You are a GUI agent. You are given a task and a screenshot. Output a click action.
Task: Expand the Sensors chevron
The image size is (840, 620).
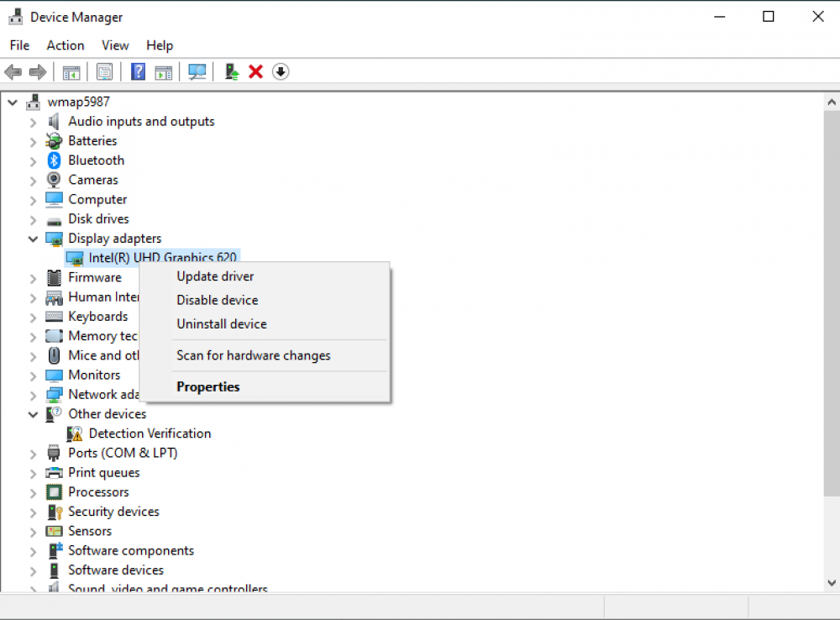point(34,532)
